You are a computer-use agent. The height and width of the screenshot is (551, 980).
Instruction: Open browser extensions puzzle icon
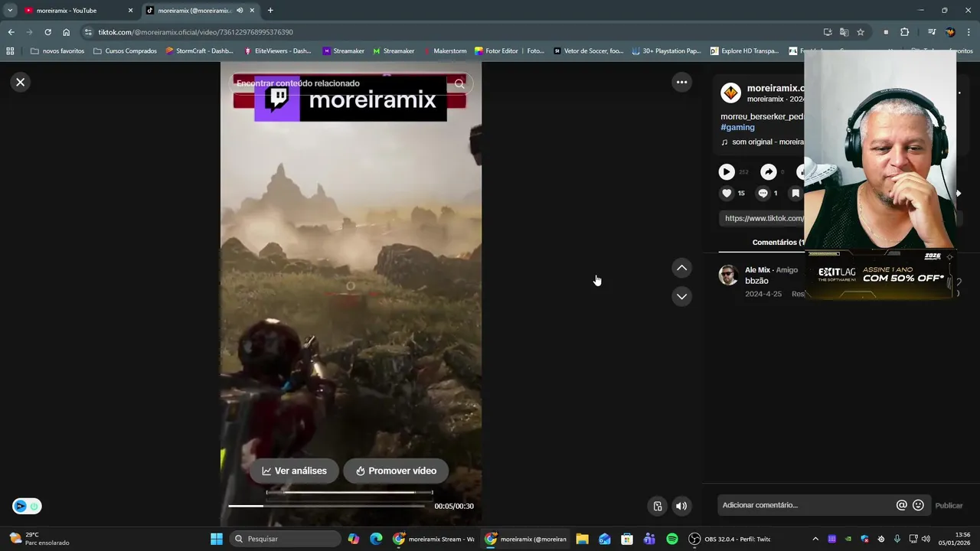click(904, 32)
